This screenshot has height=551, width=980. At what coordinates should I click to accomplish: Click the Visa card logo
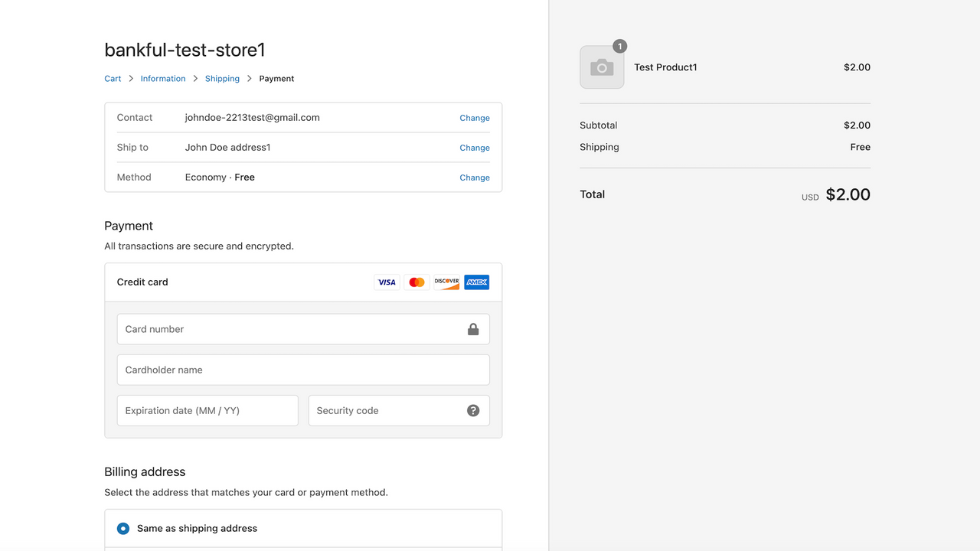tap(387, 282)
